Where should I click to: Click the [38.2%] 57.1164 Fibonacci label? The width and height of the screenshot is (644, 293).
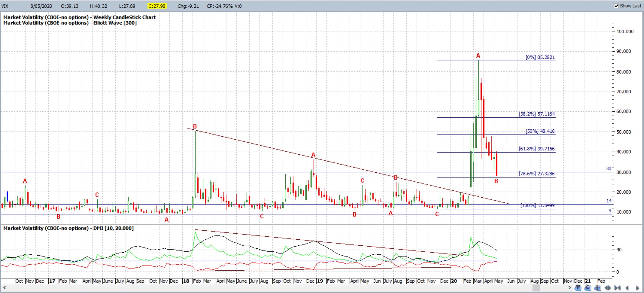537,114
